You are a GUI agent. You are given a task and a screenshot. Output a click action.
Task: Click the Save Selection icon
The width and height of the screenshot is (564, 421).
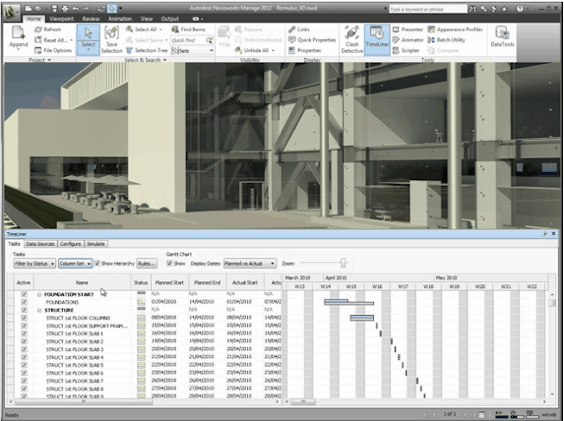coord(112,33)
